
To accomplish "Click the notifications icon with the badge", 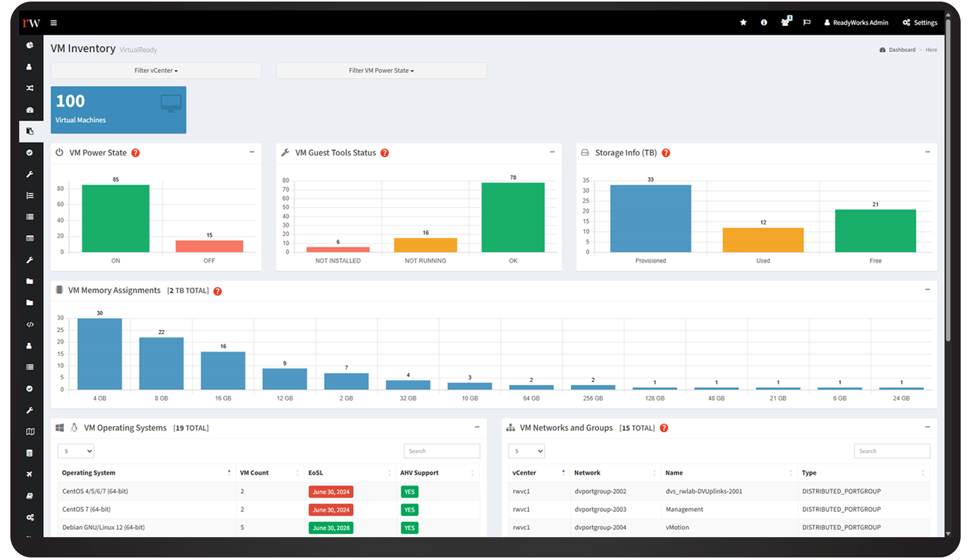I will 785,22.
